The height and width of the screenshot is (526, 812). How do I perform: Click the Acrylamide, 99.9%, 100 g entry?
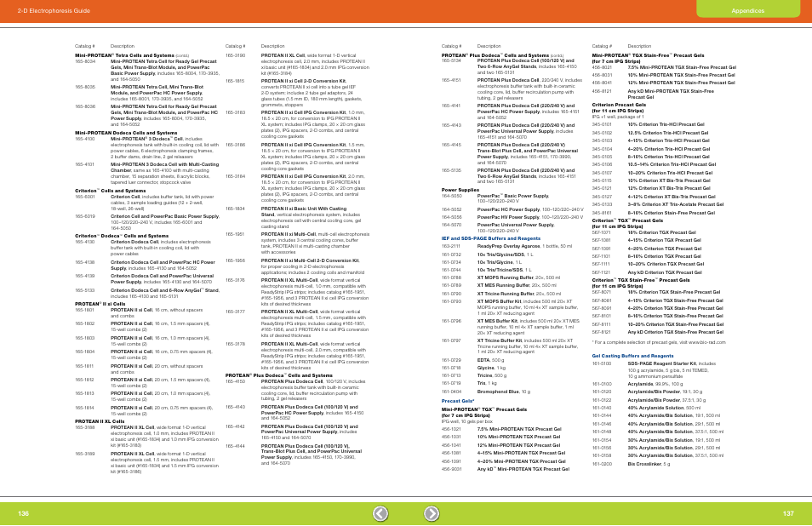tap(655, 384)
